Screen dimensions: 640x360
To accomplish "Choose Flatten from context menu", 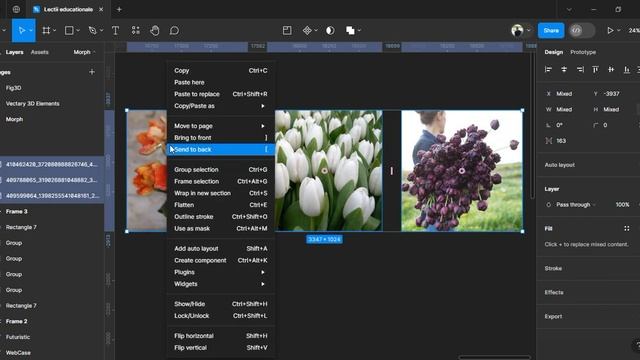I will [220, 205].
